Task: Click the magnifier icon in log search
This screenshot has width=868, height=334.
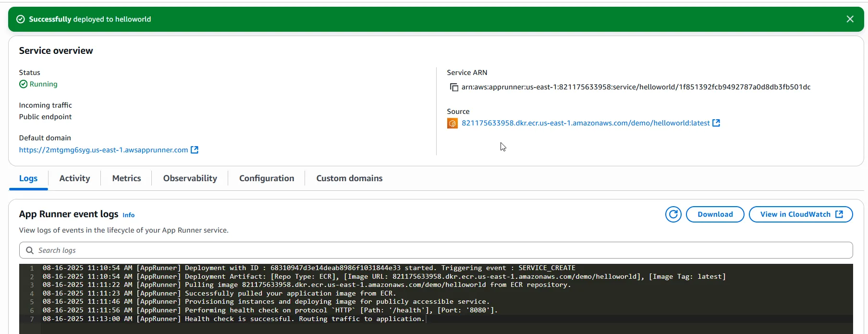Action: [x=30, y=250]
